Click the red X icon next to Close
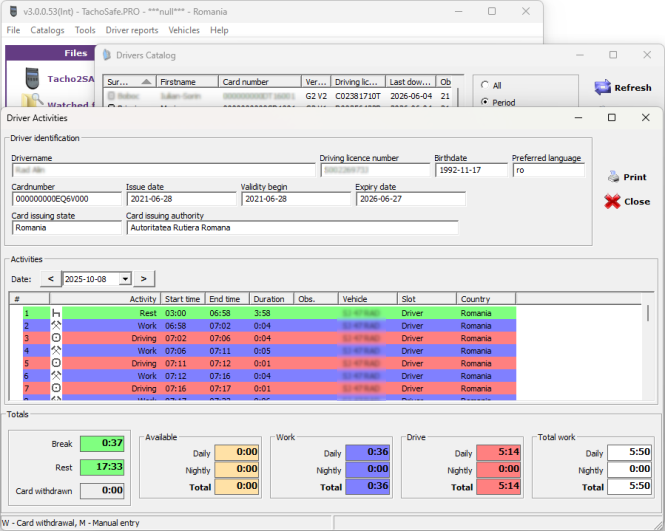The width and height of the screenshot is (665, 531). pyautogui.click(x=612, y=201)
